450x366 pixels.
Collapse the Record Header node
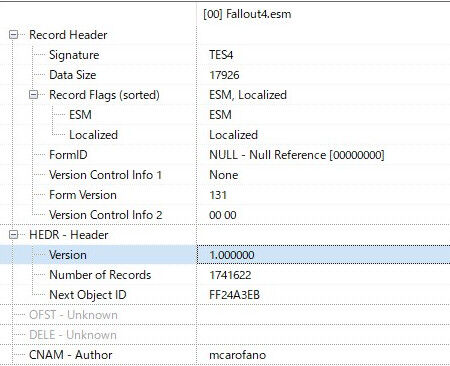coord(13,35)
